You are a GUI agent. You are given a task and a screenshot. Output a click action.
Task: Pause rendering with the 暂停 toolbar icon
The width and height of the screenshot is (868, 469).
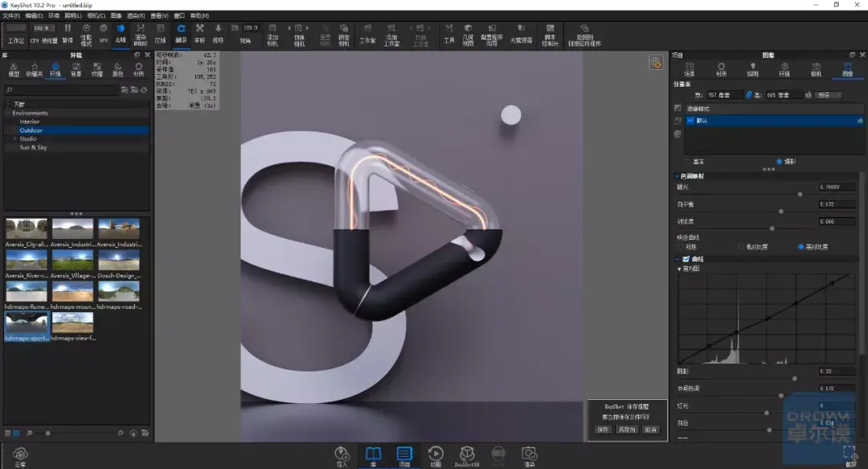pos(68,31)
